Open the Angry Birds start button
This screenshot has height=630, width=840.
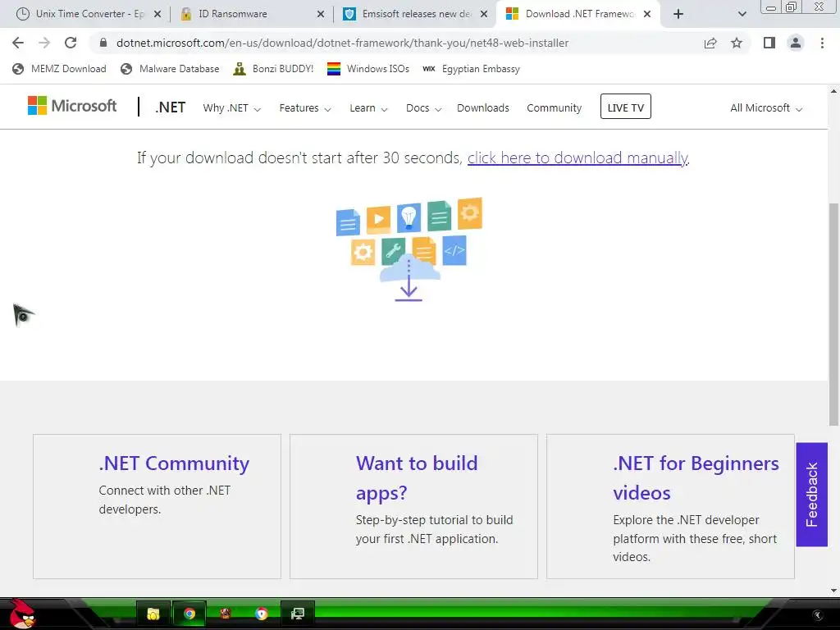(x=22, y=614)
